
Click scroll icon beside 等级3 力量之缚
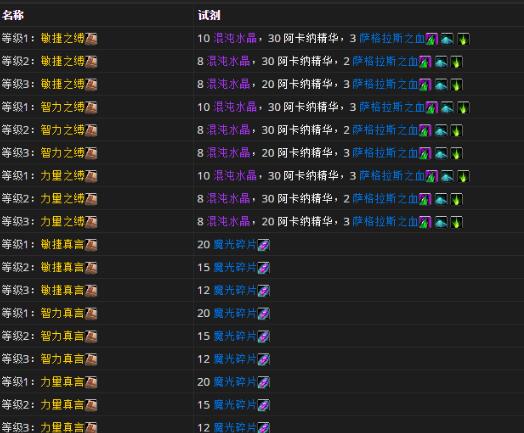pos(91,222)
